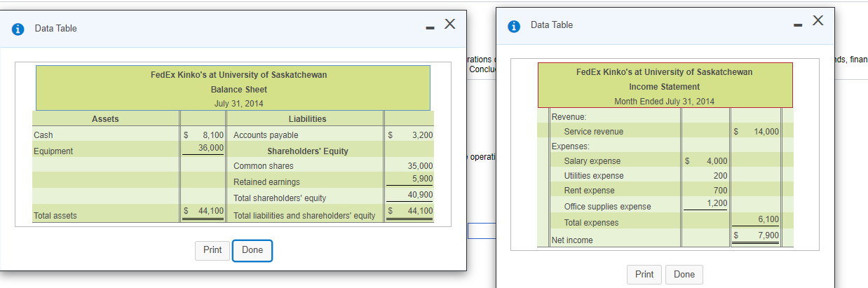Select the Equipment row label
Image resolution: width=868 pixels, height=288 pixels.
[53, 151]
